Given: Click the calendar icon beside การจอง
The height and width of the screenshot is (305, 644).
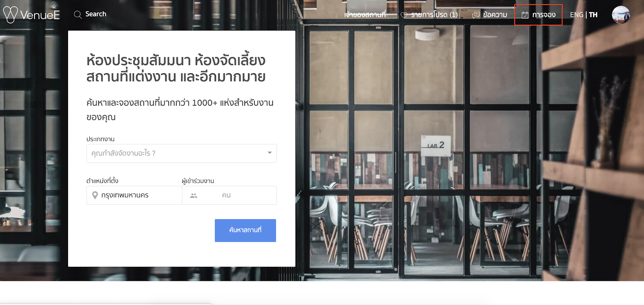Looking at the screenshot, I should [x=525, y=15].
